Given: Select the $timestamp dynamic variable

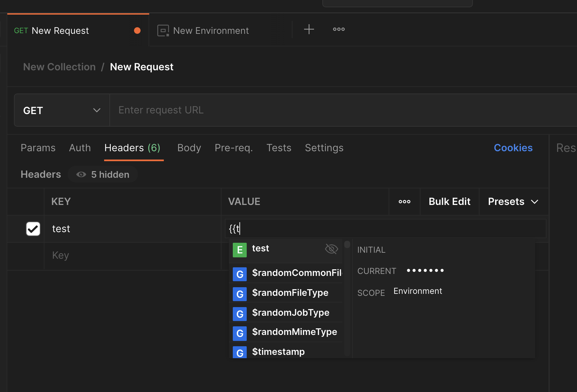Looking at the screenshot, I should coord(278,352).
